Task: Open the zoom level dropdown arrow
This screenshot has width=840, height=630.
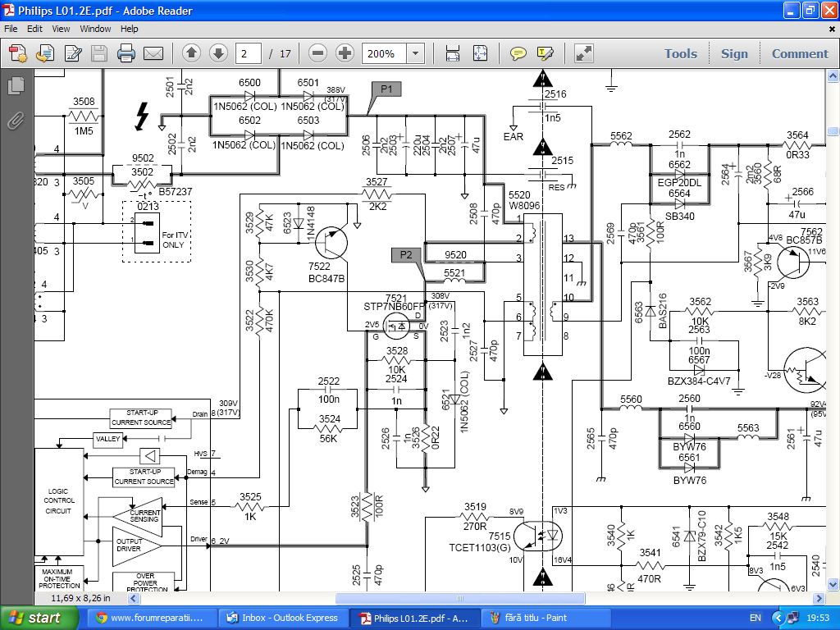Action: tap(415, 54)
